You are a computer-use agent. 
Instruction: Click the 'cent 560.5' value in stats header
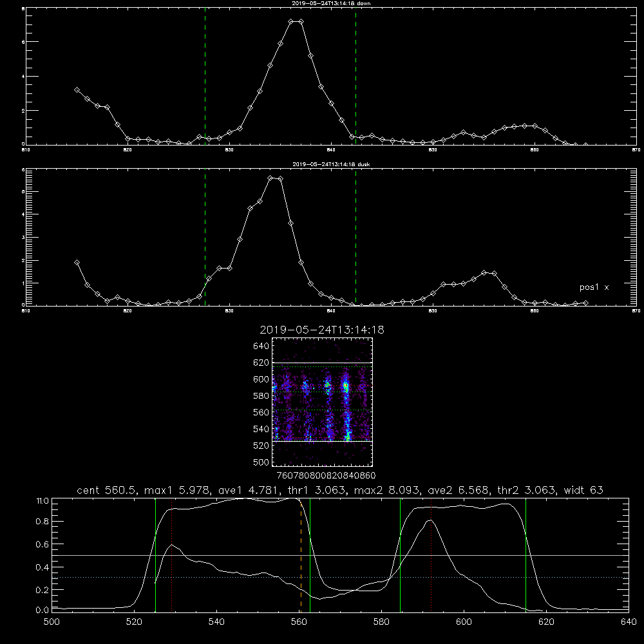[x=106, y=490]
